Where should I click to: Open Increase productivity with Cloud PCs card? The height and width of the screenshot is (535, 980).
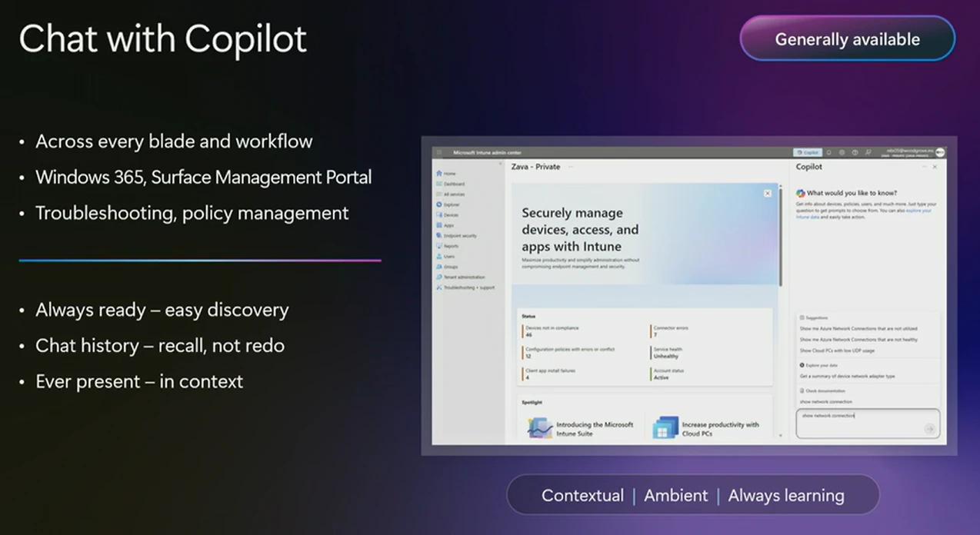tap(706, 428)
